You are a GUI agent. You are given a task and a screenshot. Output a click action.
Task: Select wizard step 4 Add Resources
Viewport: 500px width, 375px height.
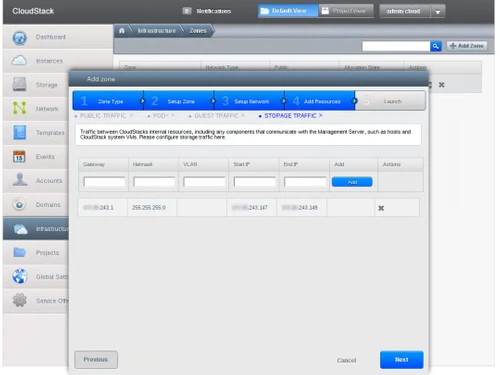click(x=320, y=101)
